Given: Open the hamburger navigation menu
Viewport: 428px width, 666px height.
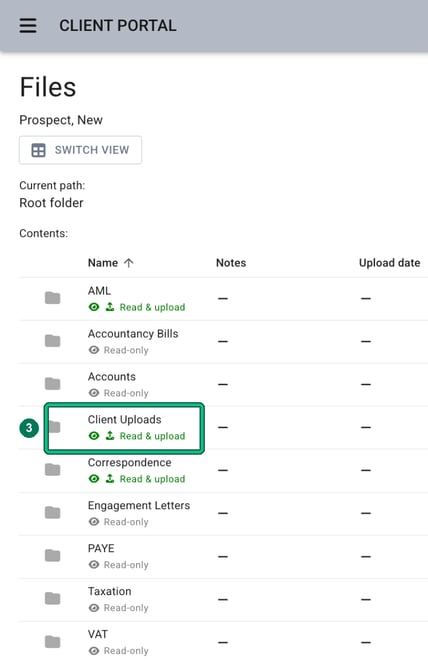Looking at the screenshot, I should [28, 25].
